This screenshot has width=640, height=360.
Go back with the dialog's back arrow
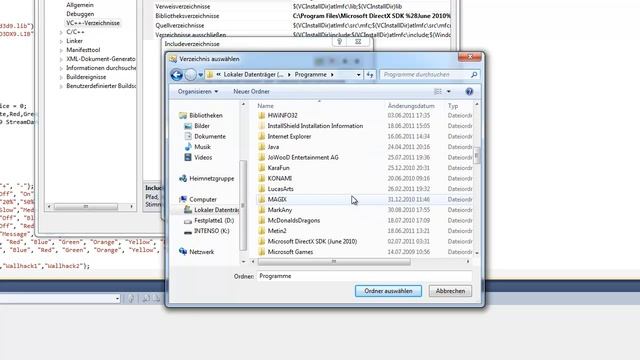pyautogui.click(x=176, y=75)
